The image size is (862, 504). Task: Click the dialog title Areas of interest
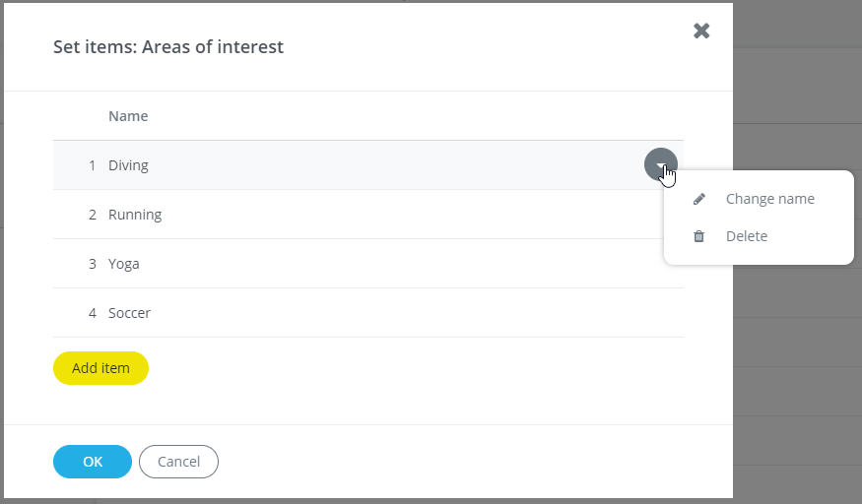(x=168, y=46)
